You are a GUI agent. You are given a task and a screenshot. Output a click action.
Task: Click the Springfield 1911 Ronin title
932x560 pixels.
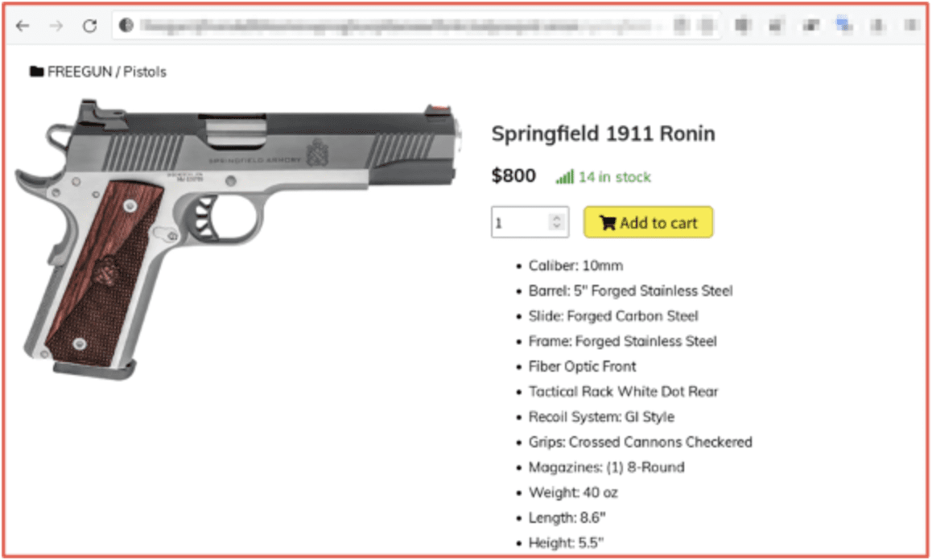click(x=604, y=134)
